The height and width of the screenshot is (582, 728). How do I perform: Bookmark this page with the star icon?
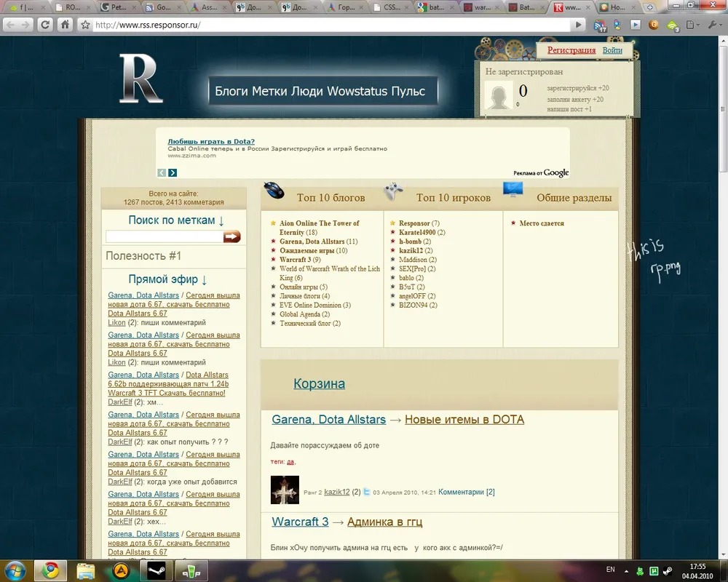tap(85, 25)
